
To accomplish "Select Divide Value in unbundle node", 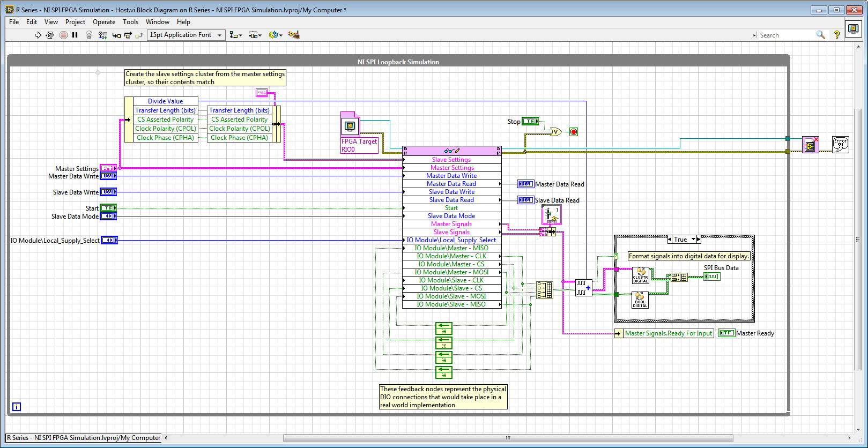I will pos(166,101).
